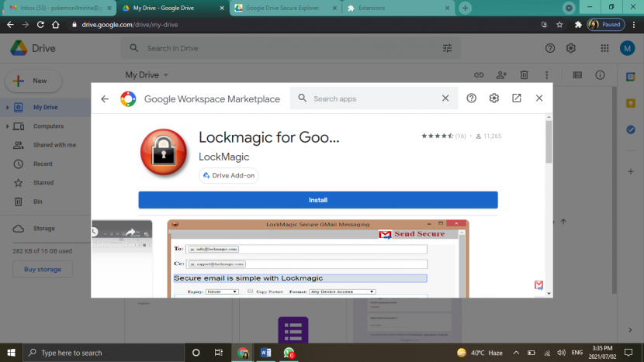The image size is (644, 362).
Task: Open Storage in the sidebar
Action: pyautogui.click(x=43, y=228)
